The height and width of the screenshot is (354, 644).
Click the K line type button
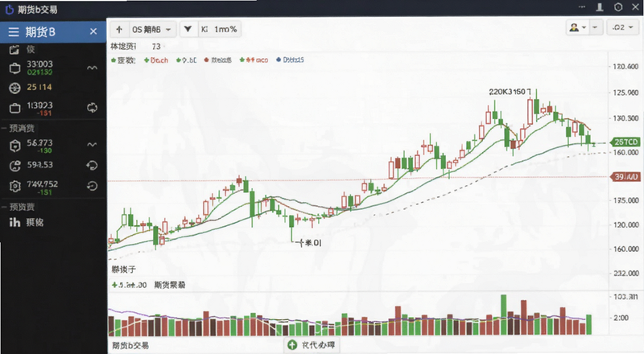(204, 29)
